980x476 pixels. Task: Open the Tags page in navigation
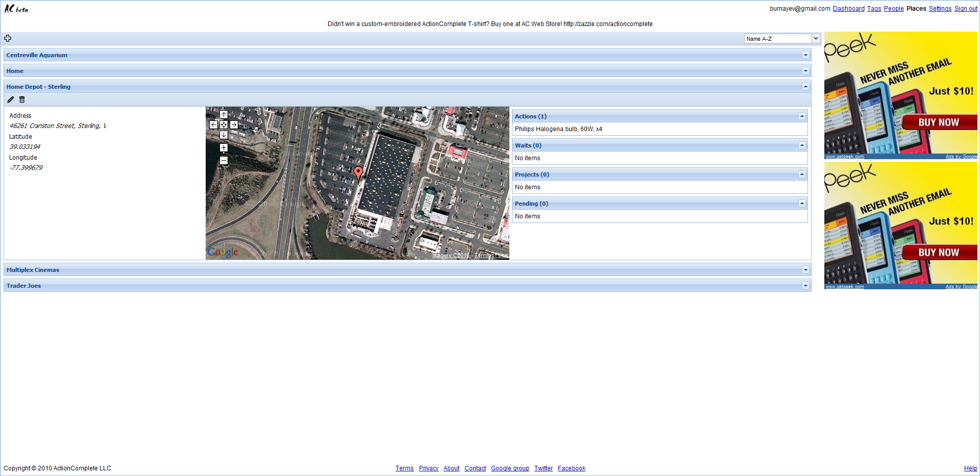coord(874,9)
